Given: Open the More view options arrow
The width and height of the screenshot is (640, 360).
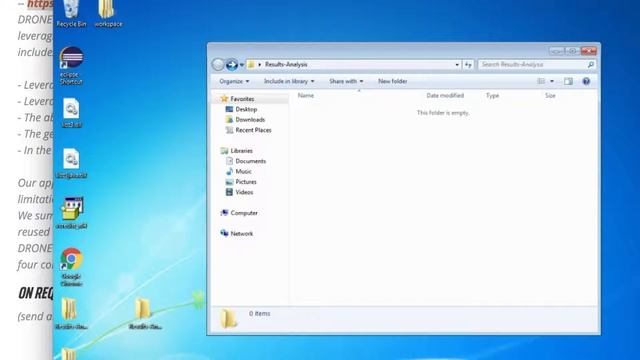Looking at the screenshot, I should click(x=552, y=81).
